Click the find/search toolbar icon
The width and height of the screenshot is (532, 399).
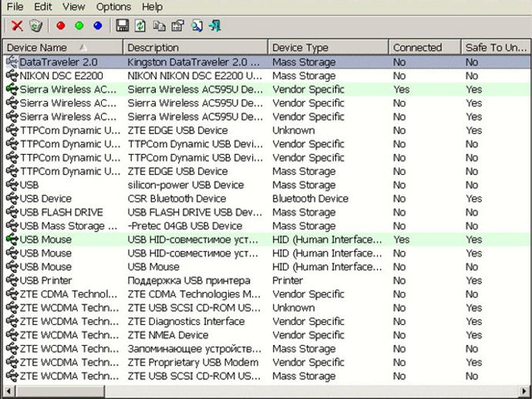pos(197,25)
